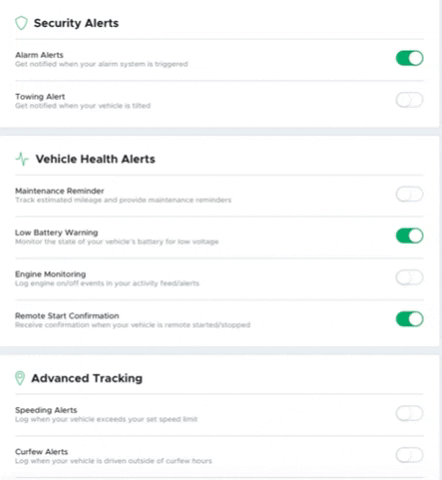Select the Vehicle Health Alerts heading

pos(95,159)
